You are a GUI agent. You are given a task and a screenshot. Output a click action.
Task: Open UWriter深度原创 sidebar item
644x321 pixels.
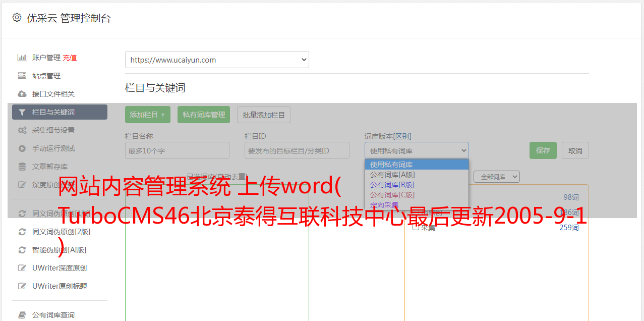[x=60, y=268]
